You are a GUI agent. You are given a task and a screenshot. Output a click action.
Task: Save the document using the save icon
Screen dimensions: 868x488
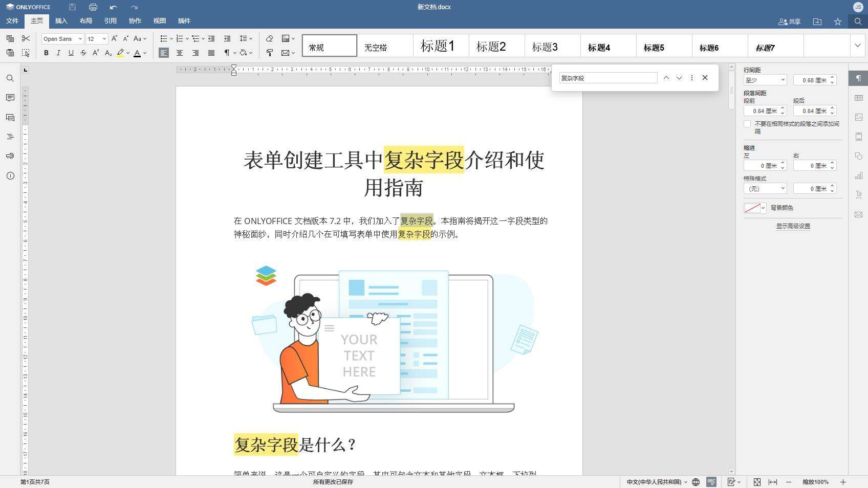point(72,7)
